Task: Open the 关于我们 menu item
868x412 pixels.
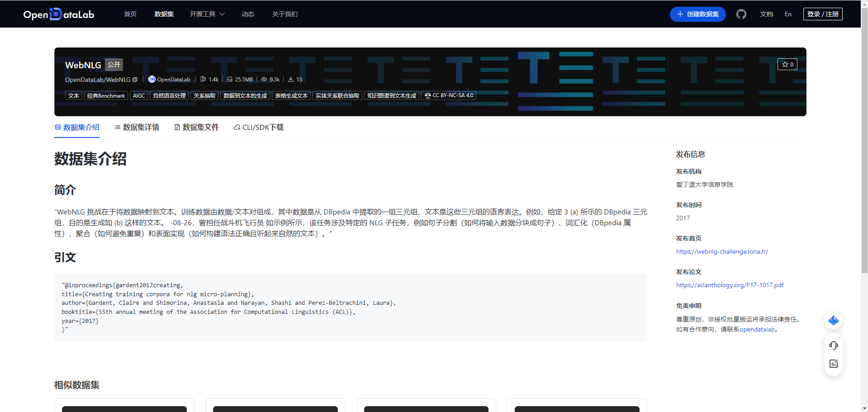Action: 285,14
